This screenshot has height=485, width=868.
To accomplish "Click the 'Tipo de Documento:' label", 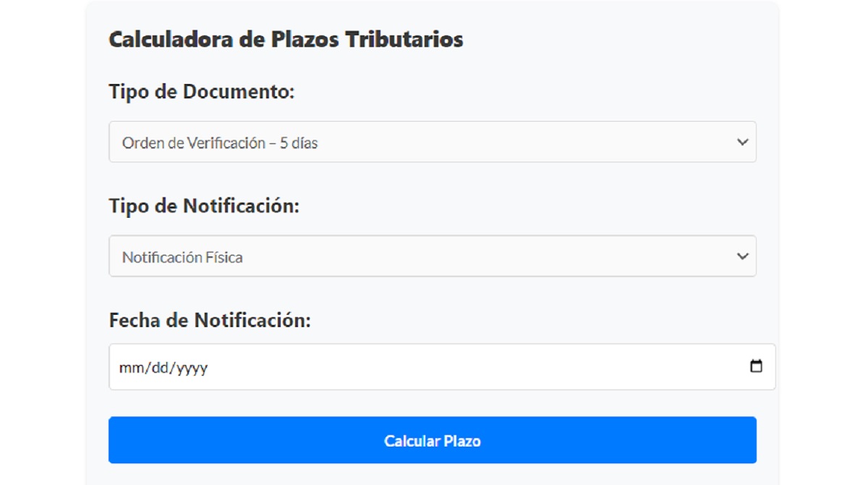I will click(201, 92).
